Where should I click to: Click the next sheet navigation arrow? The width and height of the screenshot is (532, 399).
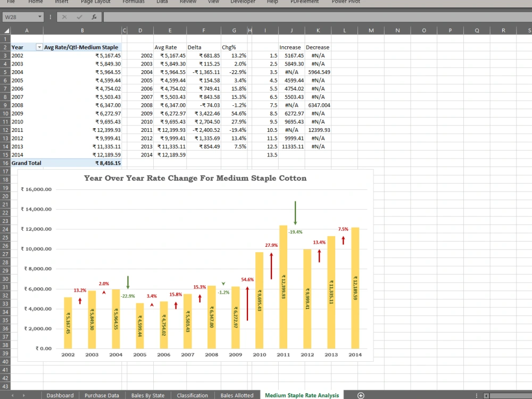(x=24, y=395)
